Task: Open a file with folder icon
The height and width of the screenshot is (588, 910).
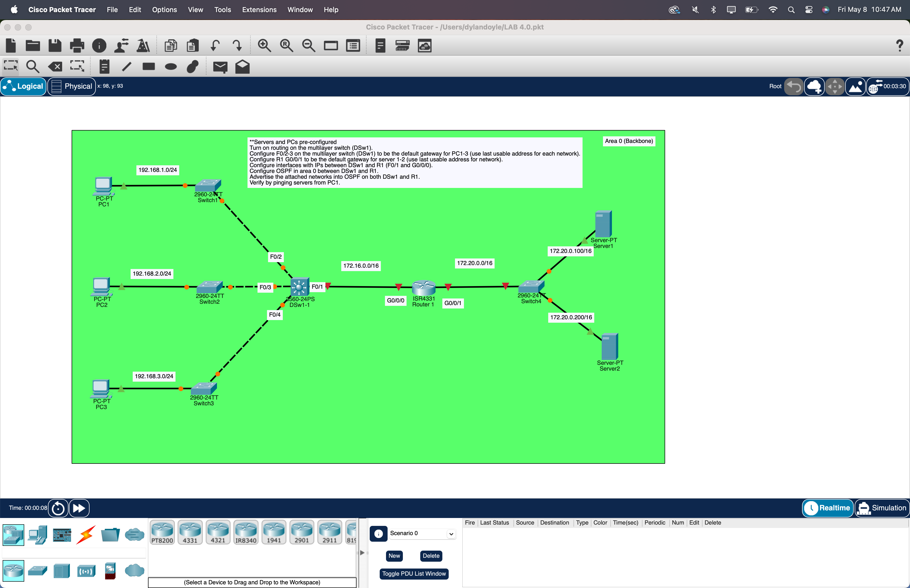Action: tap(33, 46)
